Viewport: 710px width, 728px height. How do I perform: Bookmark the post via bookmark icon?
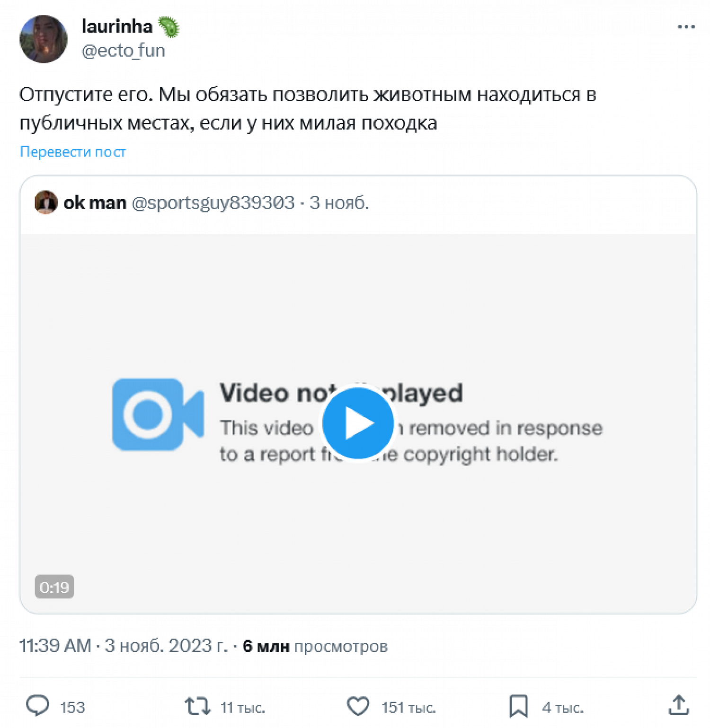(x=518, y=706)
